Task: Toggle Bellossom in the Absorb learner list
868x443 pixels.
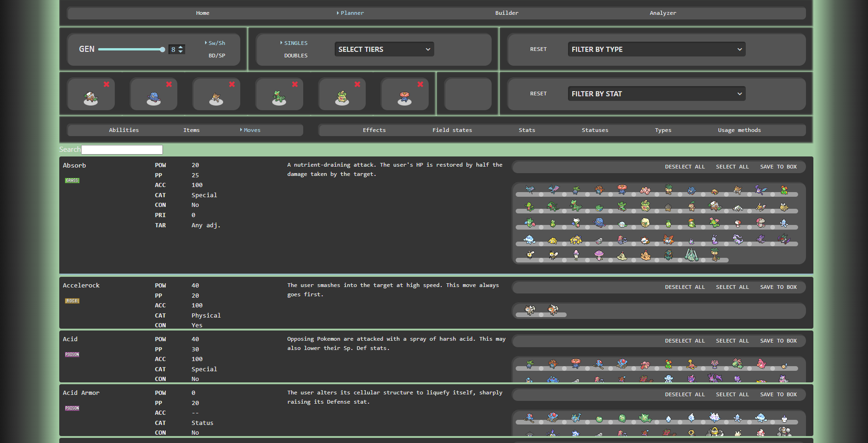Action: point(784,189)
